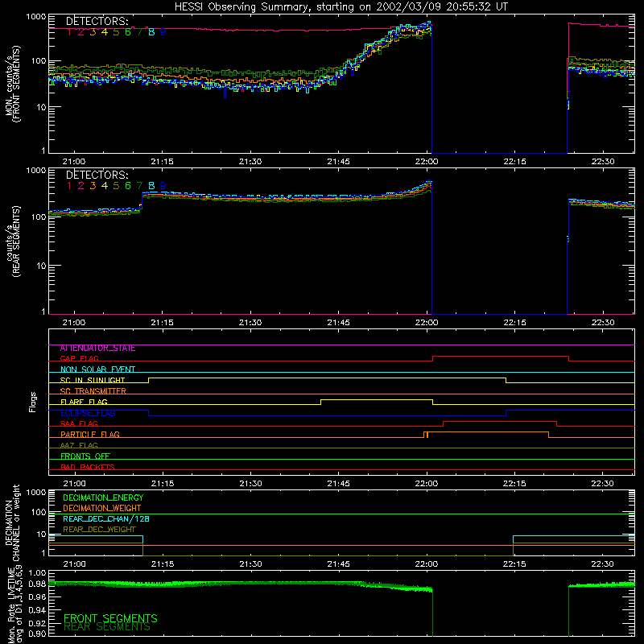
Task: Click the GAP_FLAG label
Action: click(x=79, y=358)
